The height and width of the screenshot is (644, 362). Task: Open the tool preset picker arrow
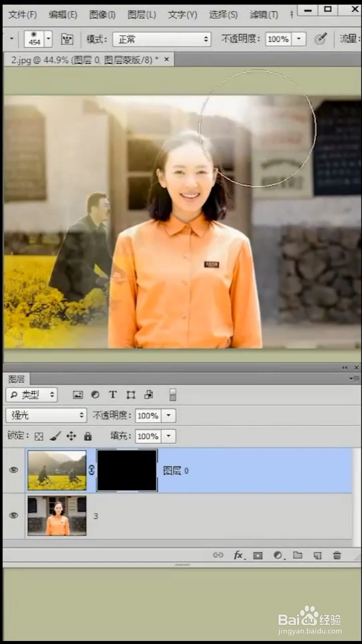[x=11, y=39]
